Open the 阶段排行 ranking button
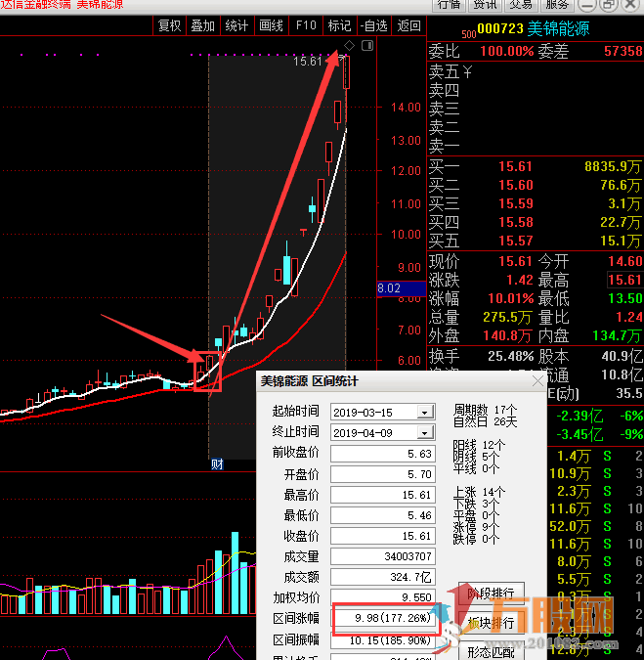This screenshot has height=660, width=644. click(491, 594)
